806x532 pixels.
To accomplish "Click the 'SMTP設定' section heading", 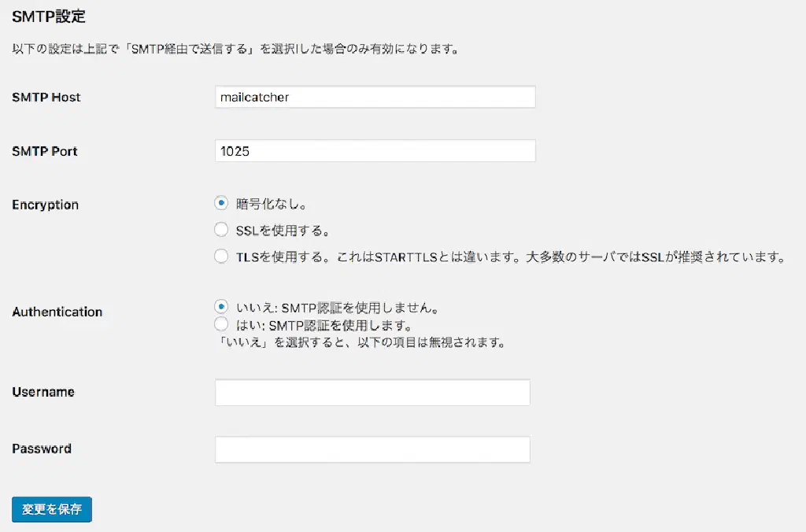I will click(49, 16).
